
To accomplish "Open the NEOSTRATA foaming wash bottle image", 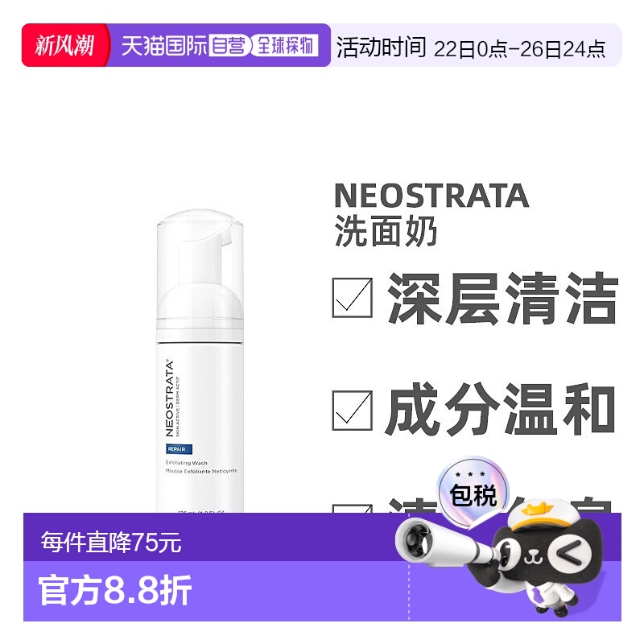I will 200,361.
